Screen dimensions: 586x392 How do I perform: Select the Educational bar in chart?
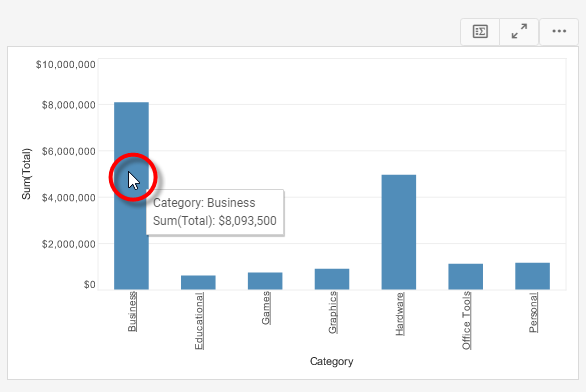[198, 283]
